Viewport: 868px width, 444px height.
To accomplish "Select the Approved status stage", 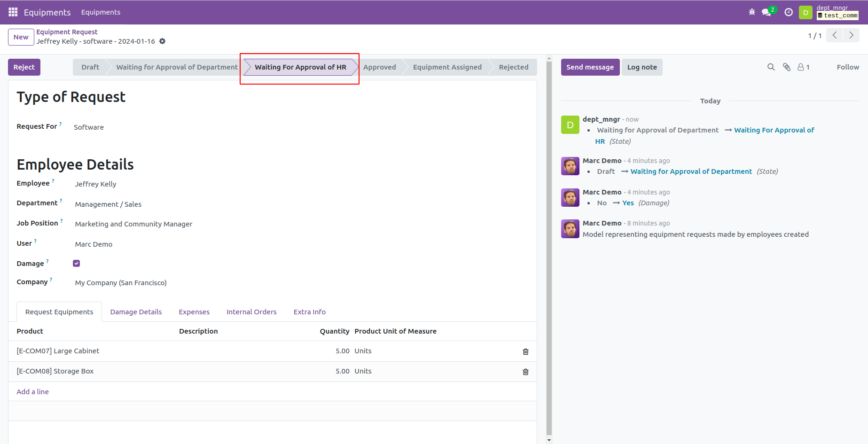I will [379, 67].
